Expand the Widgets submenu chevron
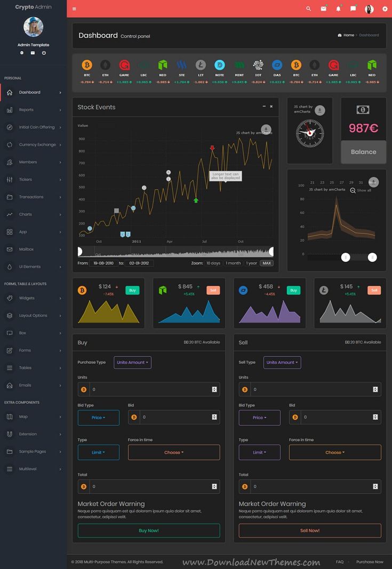The width and height of the screenshot is (392, 569). (x=60, y=298)
